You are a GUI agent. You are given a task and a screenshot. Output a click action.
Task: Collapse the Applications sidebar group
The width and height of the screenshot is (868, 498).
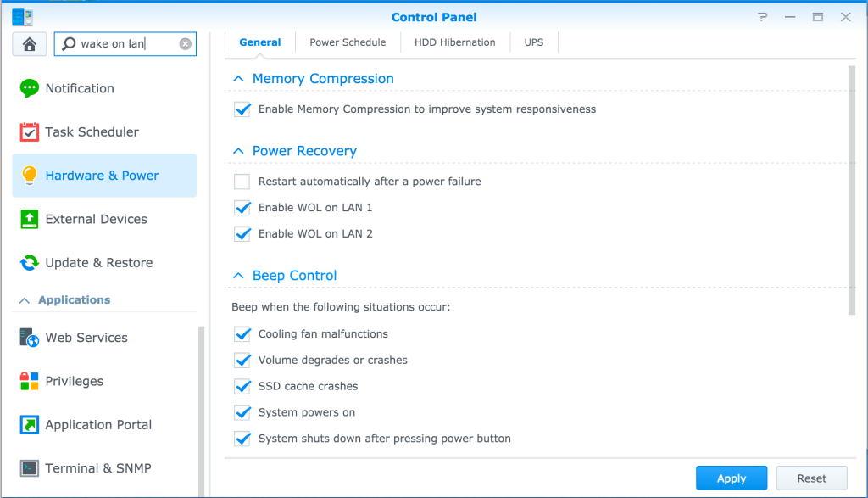click(x=25, y=300)
